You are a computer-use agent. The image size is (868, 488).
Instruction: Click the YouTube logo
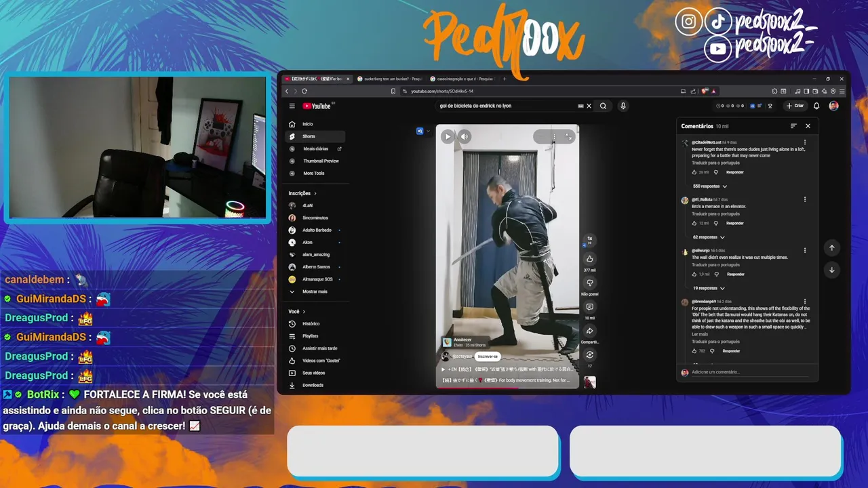point(317,106)
